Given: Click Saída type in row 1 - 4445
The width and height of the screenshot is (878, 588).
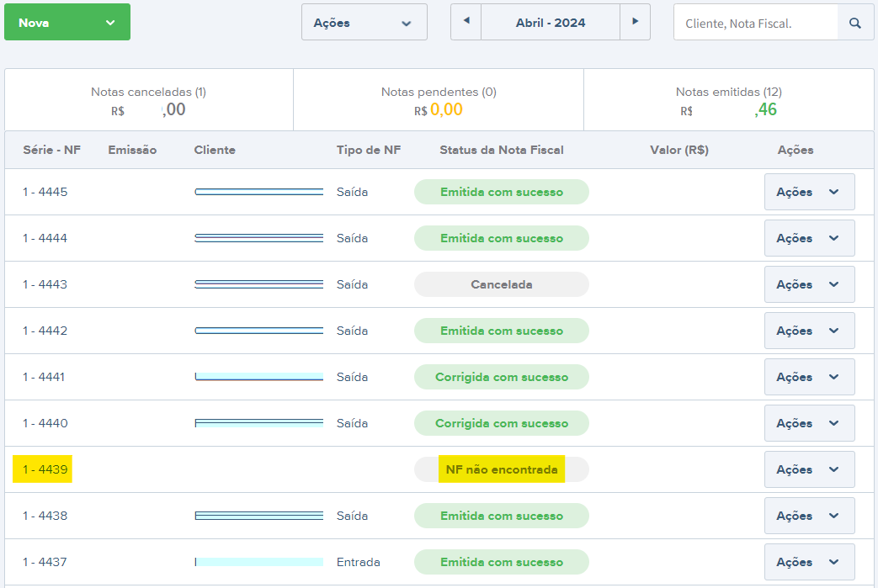Looking at the screenshot, I should click(x=352, y=192).
